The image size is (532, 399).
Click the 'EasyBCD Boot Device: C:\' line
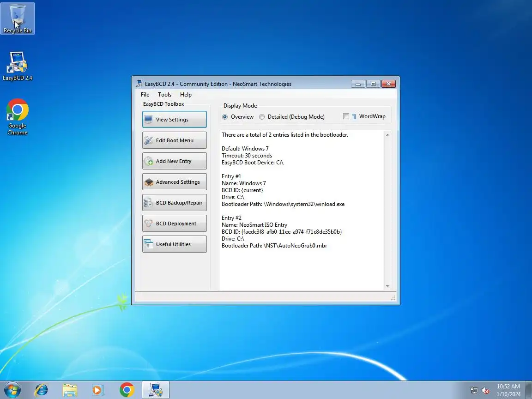click(253, 163)
